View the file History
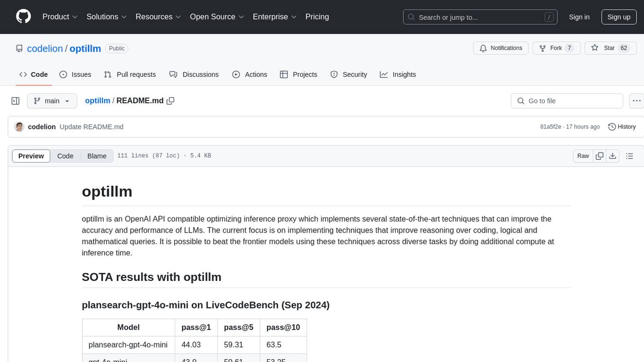 click(x=622, y=127)
